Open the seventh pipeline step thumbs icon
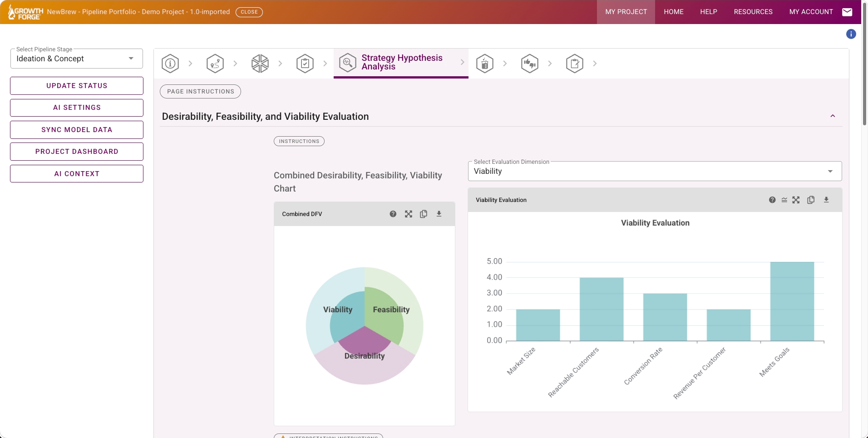 click(530, 64)
